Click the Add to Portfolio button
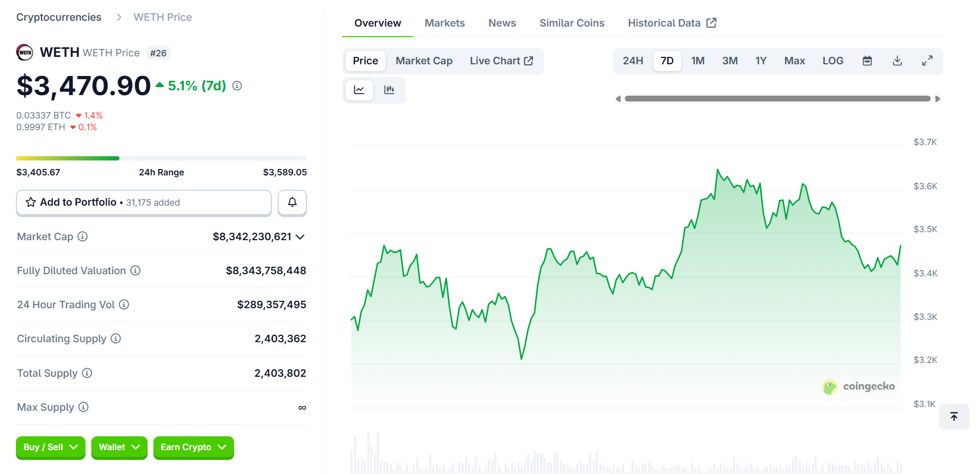The image size is (980, 474). [144, 202]
